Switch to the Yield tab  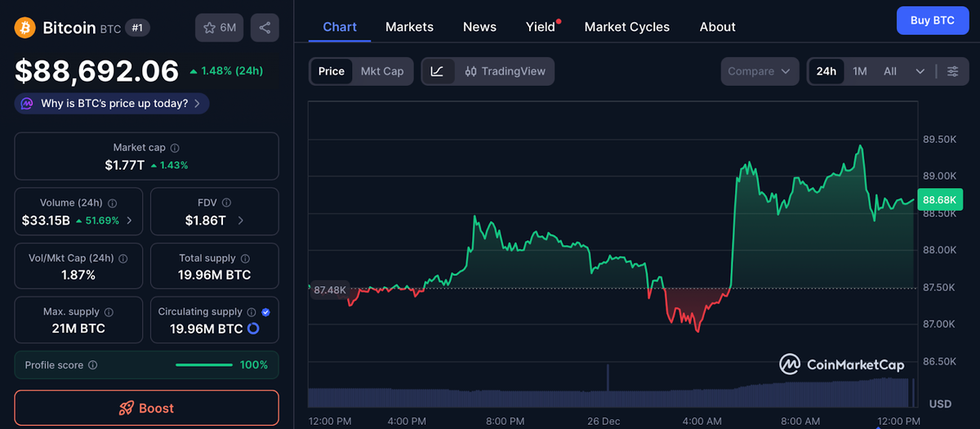tap(541, 27)
